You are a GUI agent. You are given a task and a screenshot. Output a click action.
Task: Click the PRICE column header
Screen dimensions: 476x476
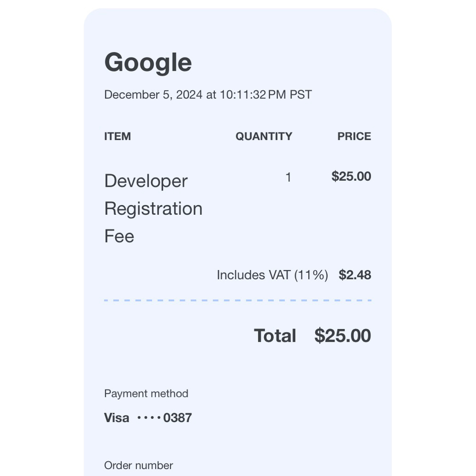(354, 136)
